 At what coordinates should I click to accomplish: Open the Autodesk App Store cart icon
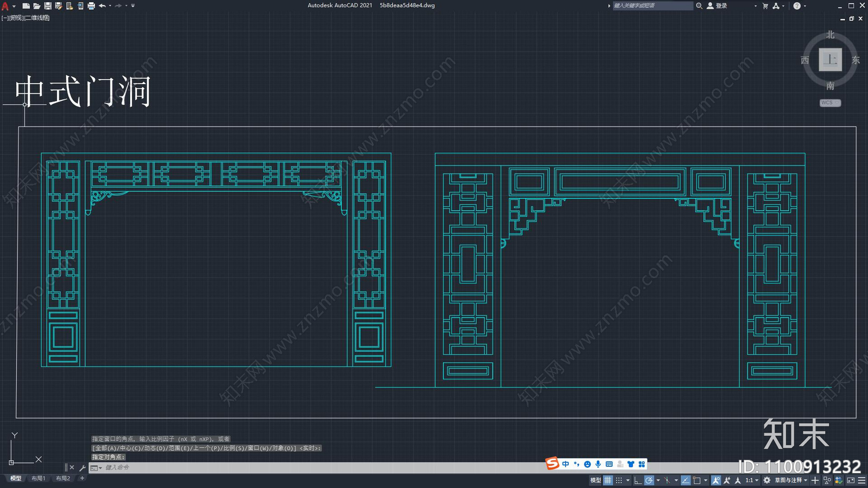click(765, 6)
